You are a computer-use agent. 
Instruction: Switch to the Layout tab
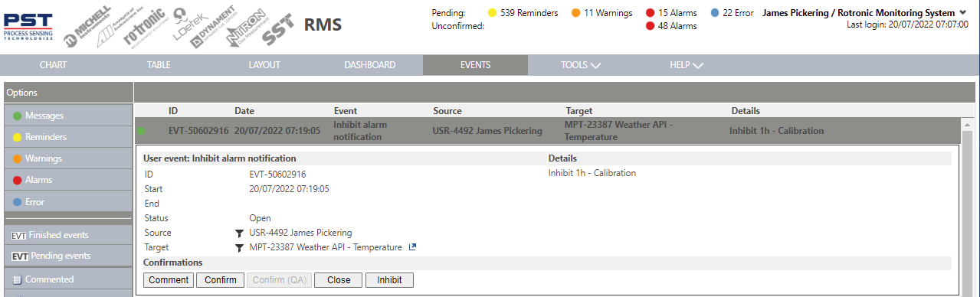tap(264, 65)
